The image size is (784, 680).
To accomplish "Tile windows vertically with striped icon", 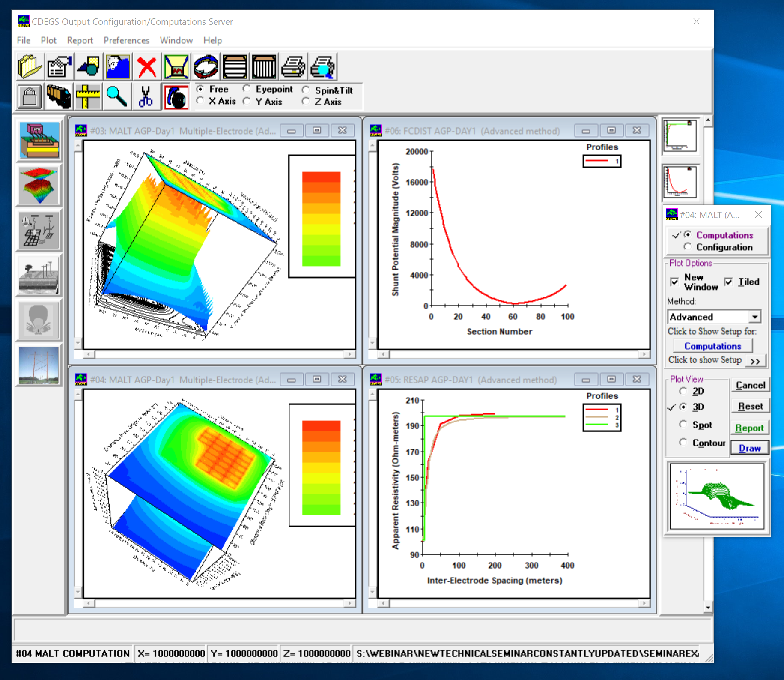I will pyautogui.click(x=264, y=66).
